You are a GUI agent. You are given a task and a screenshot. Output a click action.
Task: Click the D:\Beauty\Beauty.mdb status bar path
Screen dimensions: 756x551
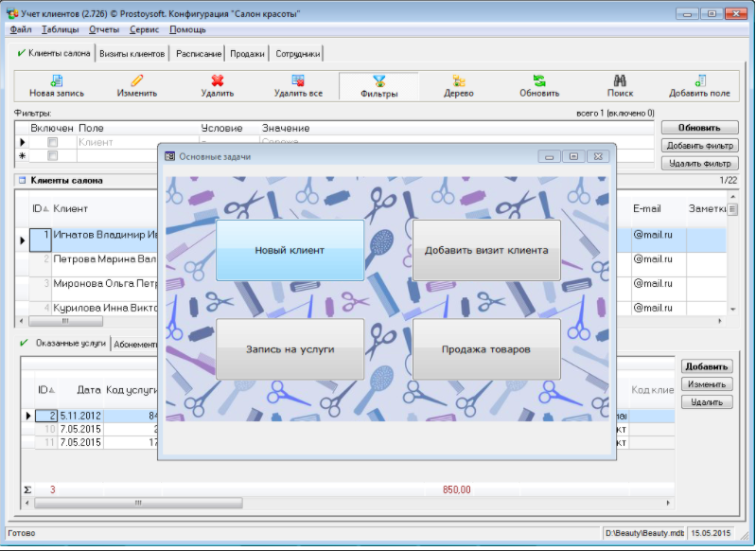pos(644,533)
